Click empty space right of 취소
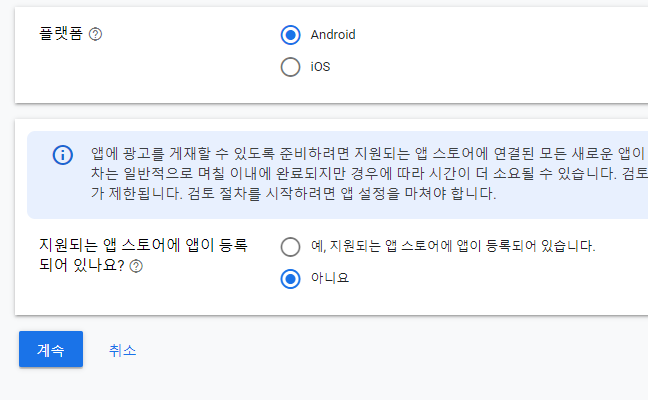This screenshot has height=400, width=648. click(372, 350)
